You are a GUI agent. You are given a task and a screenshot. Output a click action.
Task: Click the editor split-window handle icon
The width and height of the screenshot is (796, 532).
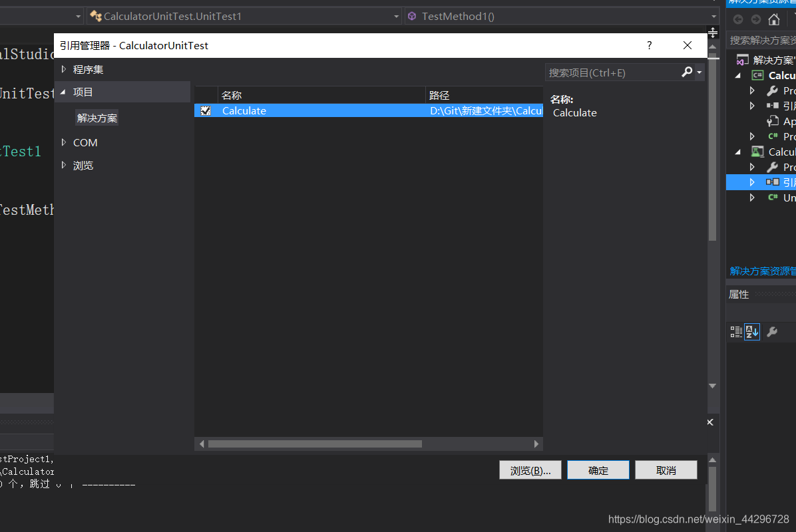pos(713,33)
